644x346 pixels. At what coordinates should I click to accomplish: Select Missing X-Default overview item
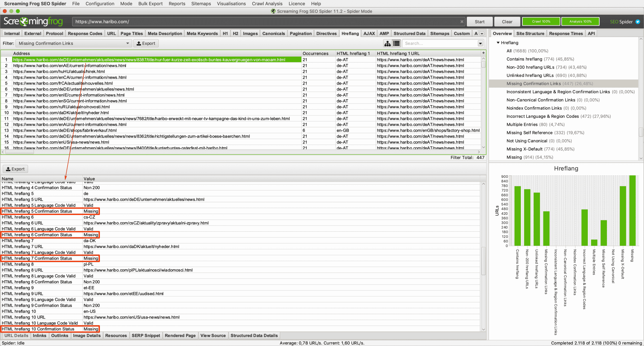coord(540,149)
